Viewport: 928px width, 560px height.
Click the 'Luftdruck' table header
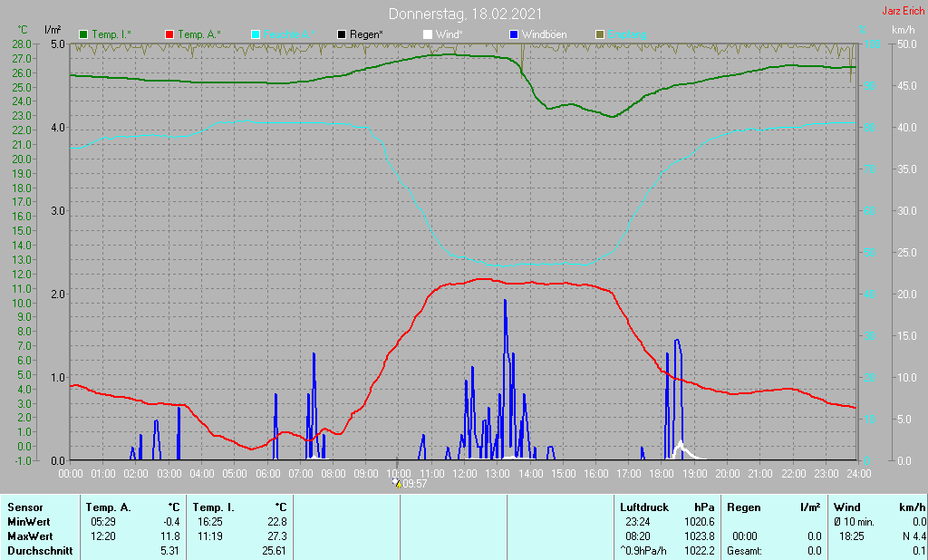(644, 507)
